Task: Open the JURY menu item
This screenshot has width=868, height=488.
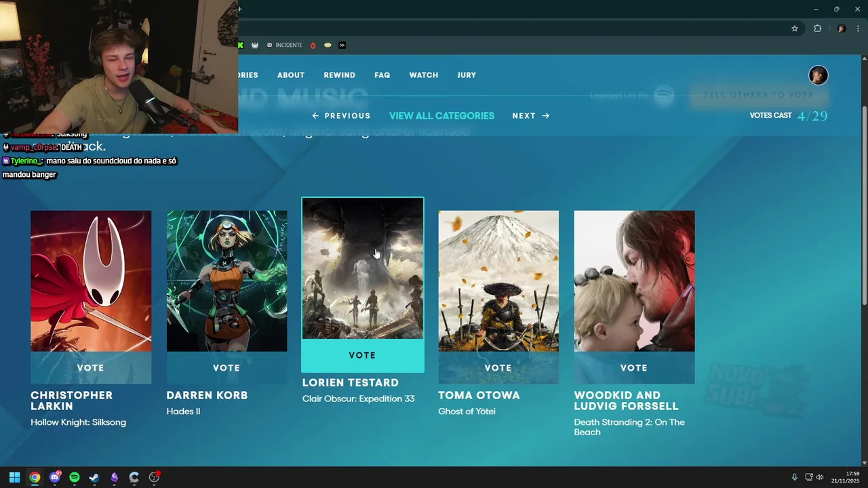Action: 467,75
